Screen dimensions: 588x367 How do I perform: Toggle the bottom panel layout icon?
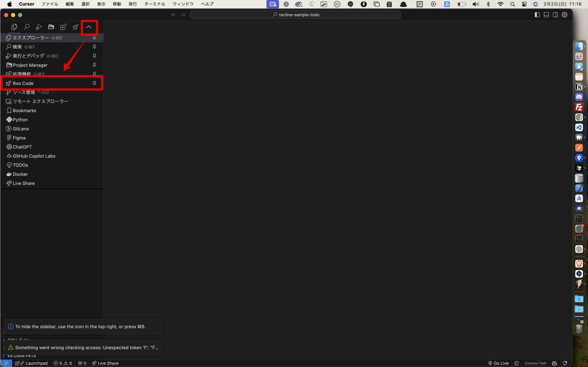546,15
